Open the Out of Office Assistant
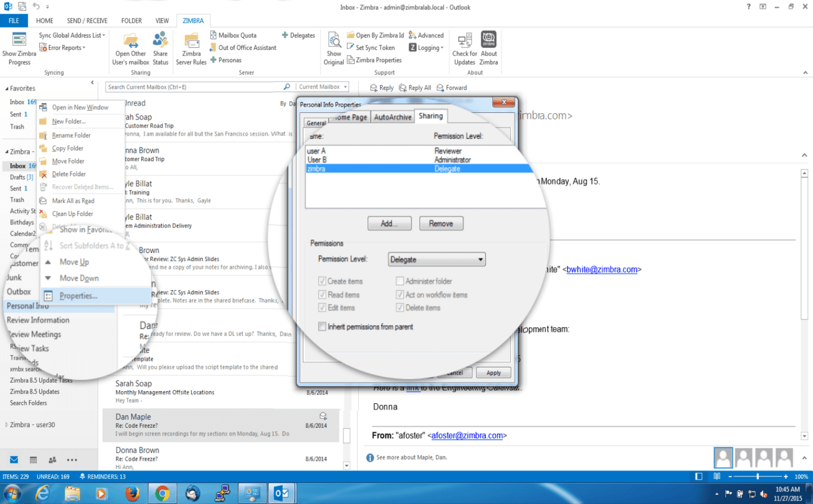Image resolution: width=813 pixels, height=504 pixels. pyautogui.click(x=243, y=47)
